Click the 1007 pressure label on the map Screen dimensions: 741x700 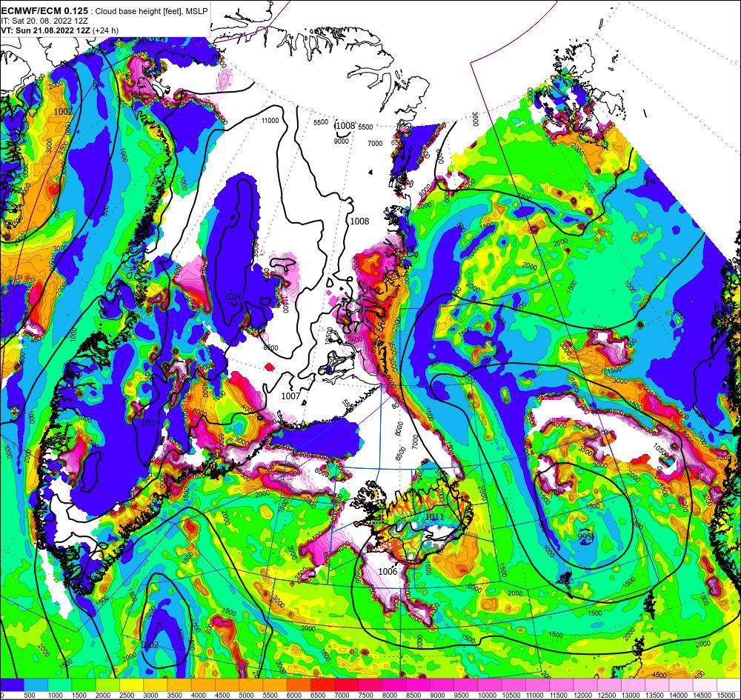pyautogui.click(x=290, y=396)
